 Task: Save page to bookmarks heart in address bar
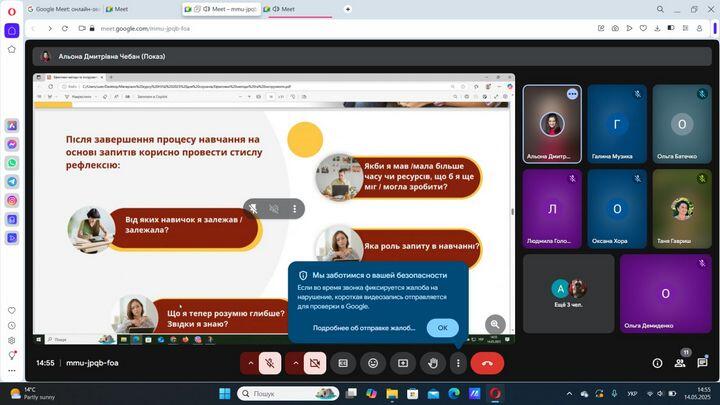[x=643, y=28]
